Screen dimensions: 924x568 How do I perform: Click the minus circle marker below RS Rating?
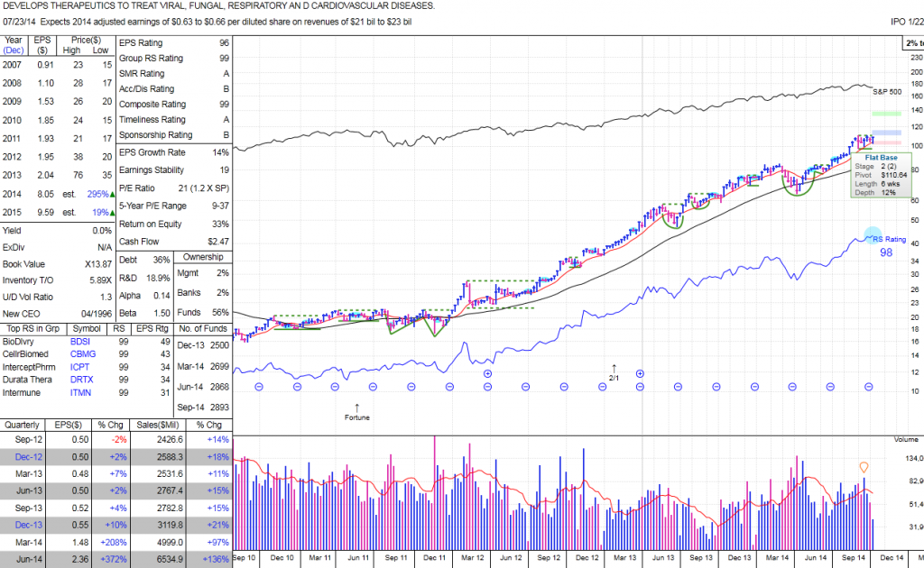pyautogui.click(x=870, y=386)
